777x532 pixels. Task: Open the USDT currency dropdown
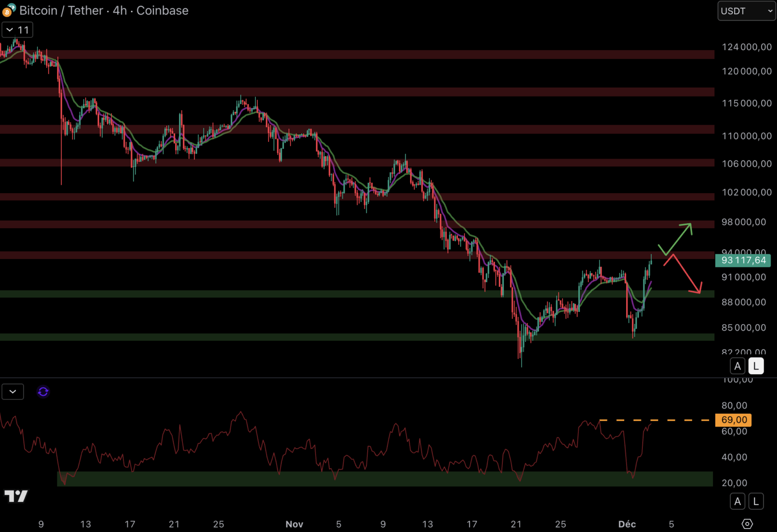coord(746,11)
